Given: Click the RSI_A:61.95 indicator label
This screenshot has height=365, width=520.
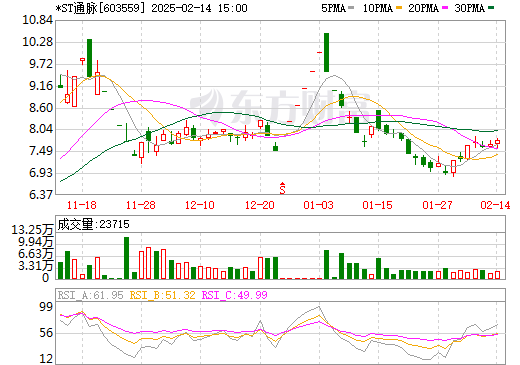Looking at the screenshot, I should [90, 295].
